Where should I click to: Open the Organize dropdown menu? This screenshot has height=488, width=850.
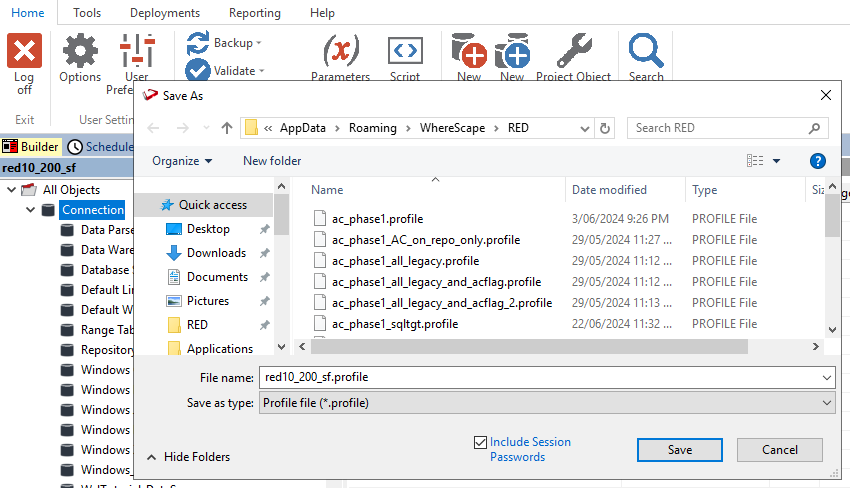coord(182,161)
